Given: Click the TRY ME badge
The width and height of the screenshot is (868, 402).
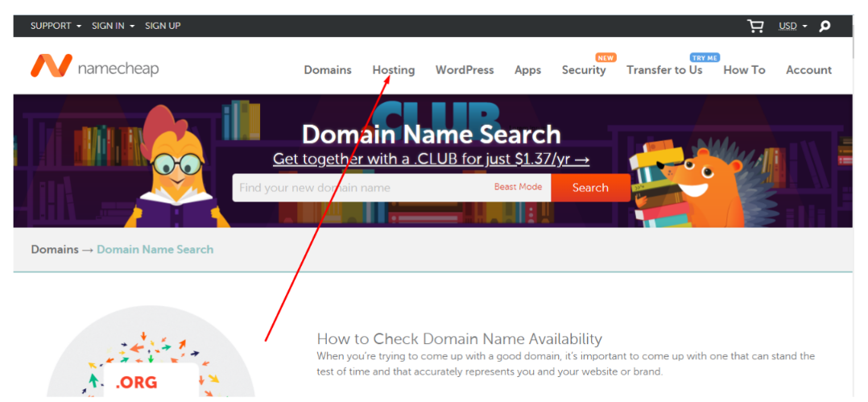Looking at the screenshot, I should coord(705,58).
